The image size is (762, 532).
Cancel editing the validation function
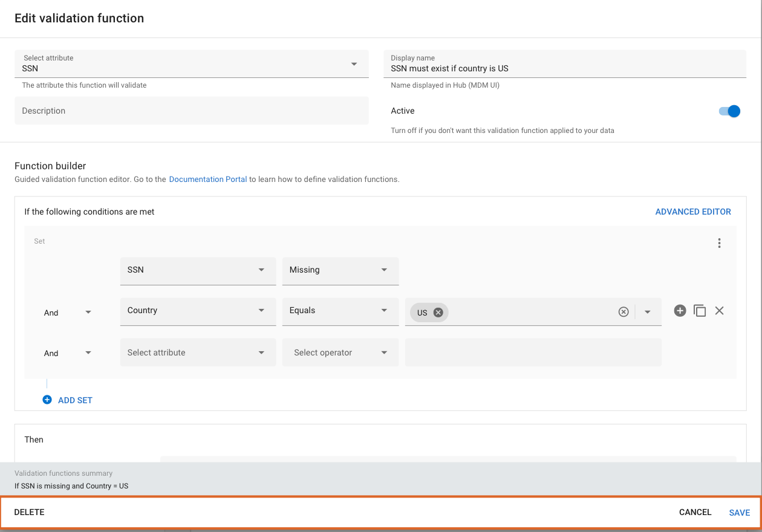(x=695, y=512)
